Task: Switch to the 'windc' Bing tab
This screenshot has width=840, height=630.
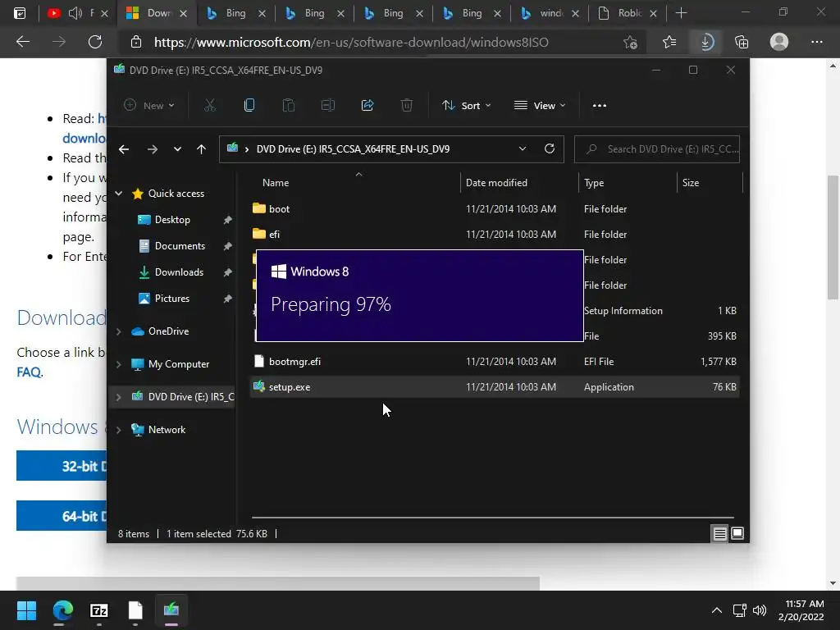Action: click(549, 13)
